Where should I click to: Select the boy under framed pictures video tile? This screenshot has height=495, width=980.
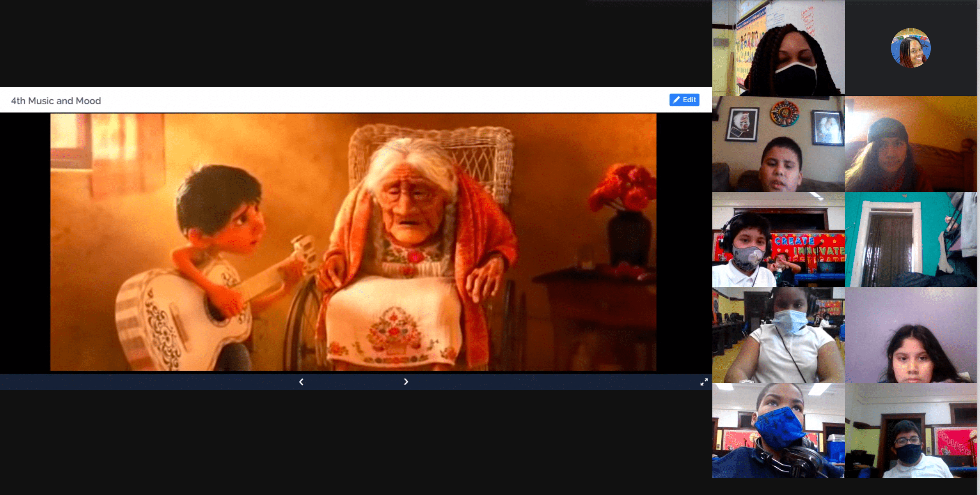[778, 144]
